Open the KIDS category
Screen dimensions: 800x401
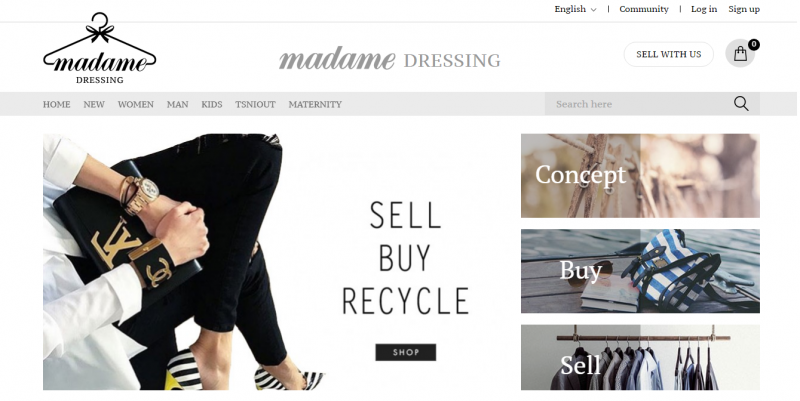tap(212, 105)
